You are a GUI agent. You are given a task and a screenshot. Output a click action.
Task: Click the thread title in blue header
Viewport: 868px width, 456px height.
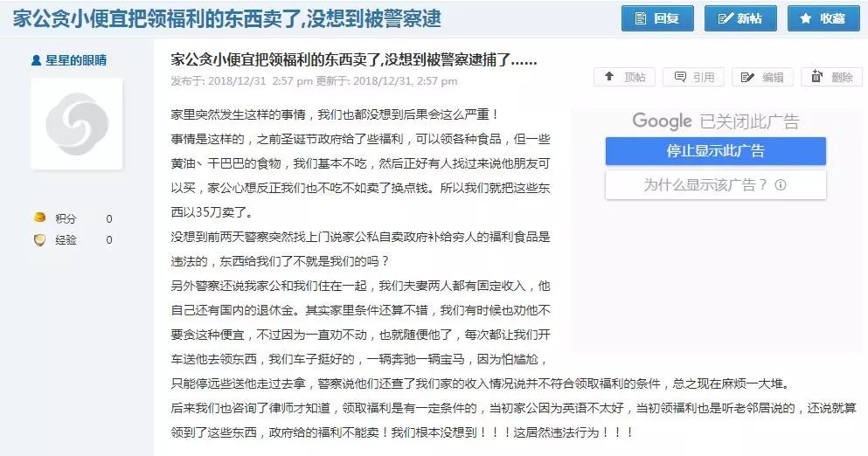click(227, 19)
